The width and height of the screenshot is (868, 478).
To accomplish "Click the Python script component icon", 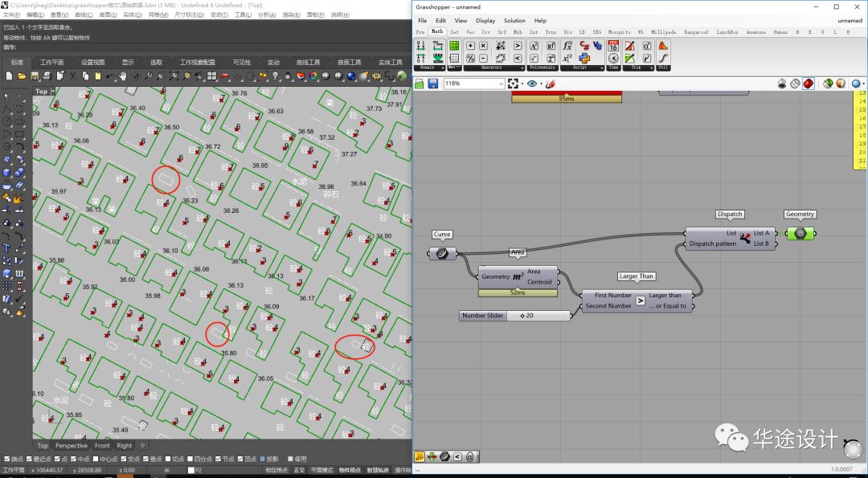I will point(584,58).
